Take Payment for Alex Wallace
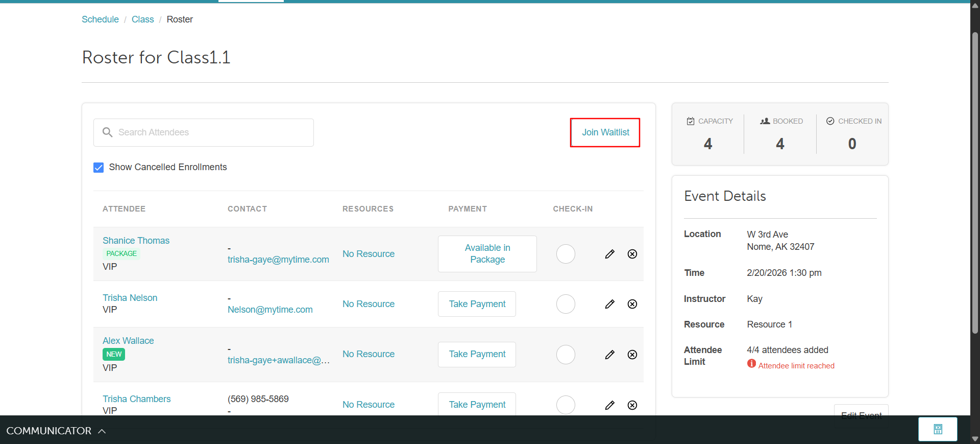980x444 pixels. coord(477,355)
